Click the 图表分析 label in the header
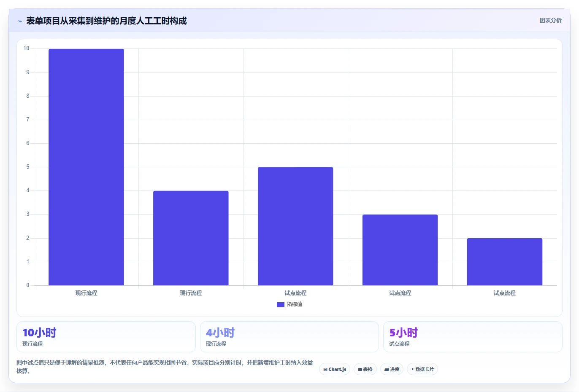The image size is (579, 392). pos(550,20)
